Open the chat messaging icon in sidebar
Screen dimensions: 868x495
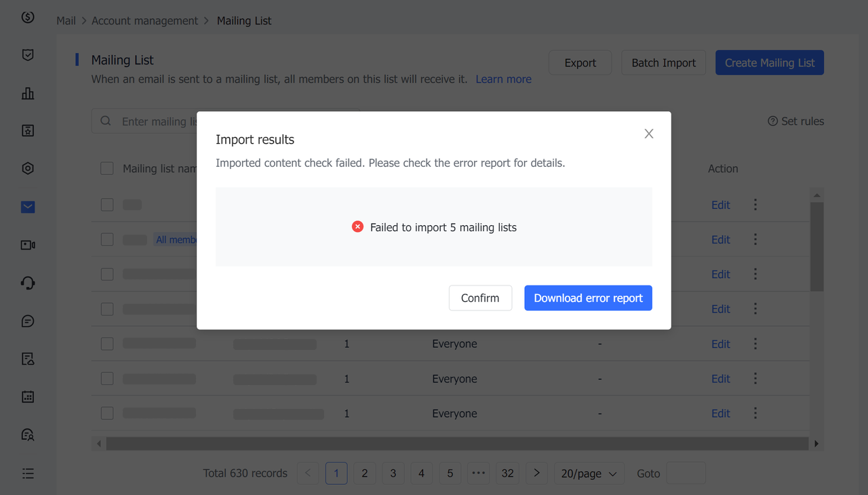coord(27,321)
